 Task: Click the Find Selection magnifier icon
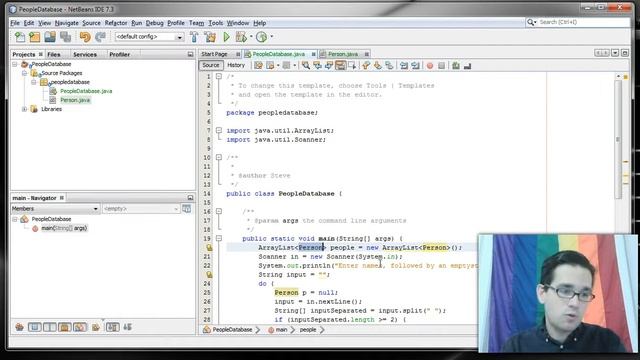click(x=305, y=66)
